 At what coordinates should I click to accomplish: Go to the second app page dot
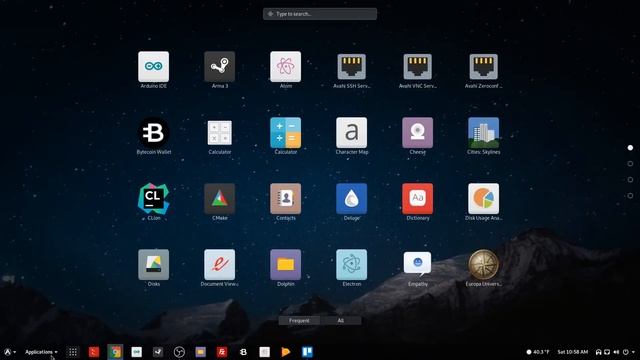pyautogui.click(x=630, y=164)
